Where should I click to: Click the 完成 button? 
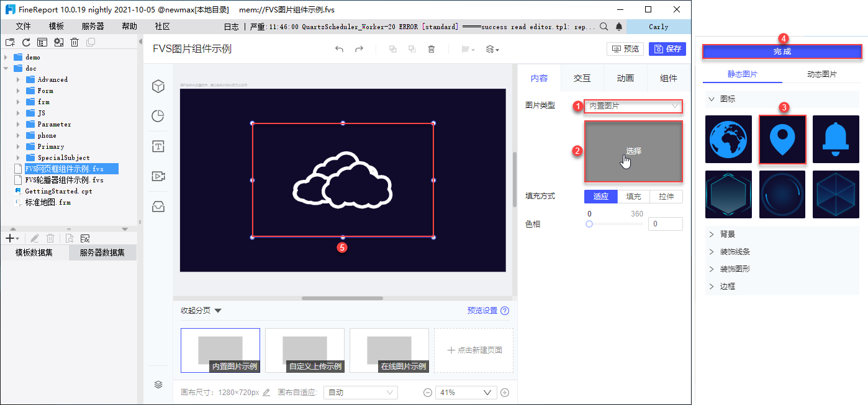[782, 51]
